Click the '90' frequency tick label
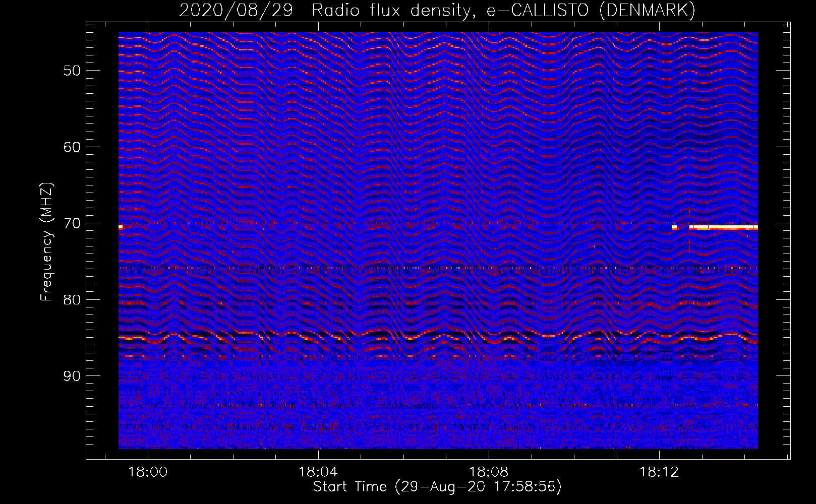 click(x=72, y=376)
